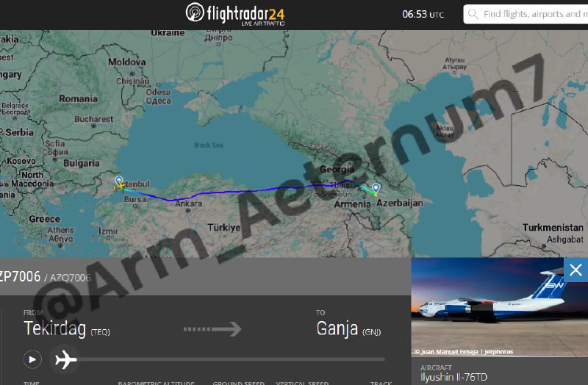Screen dimensions: 588x385
Task: Click the Ganja destination airport name
Action: click(x=337, y=328)
